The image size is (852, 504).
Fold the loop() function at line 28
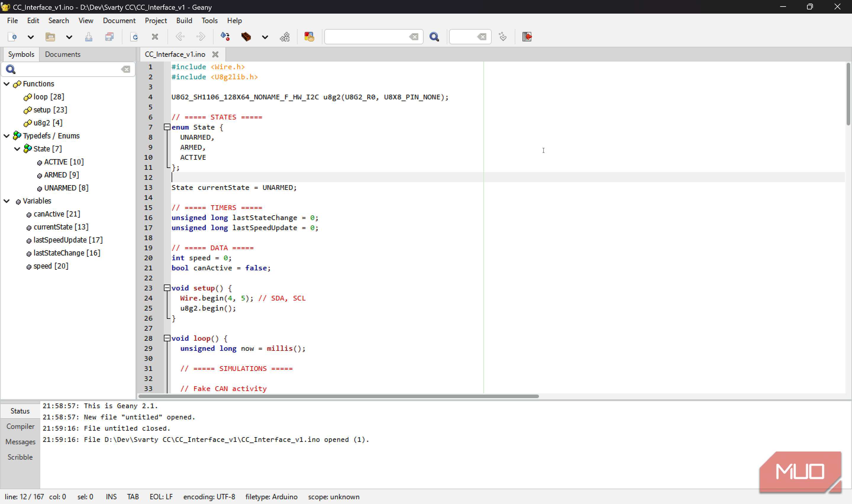click(x=167, y=338)
